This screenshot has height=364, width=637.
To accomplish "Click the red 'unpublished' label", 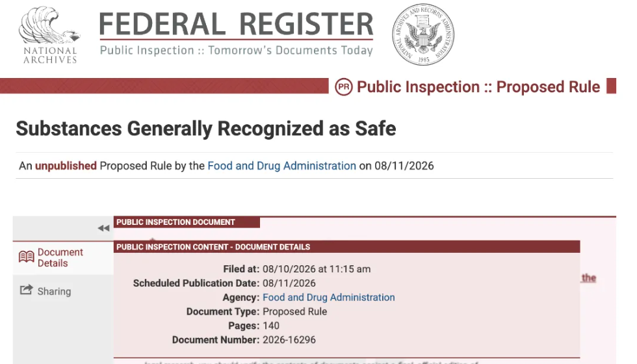I will [x=66, y=166].
